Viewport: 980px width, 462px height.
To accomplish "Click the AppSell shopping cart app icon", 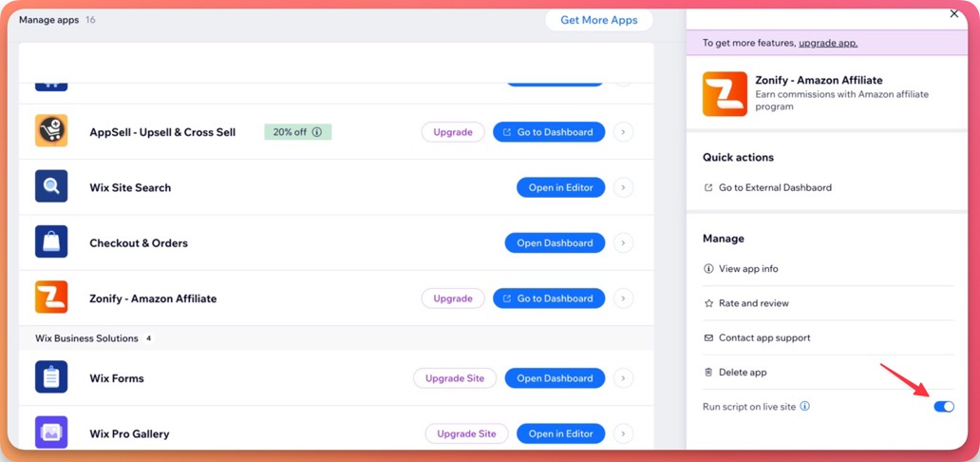I will coord(51,131).
